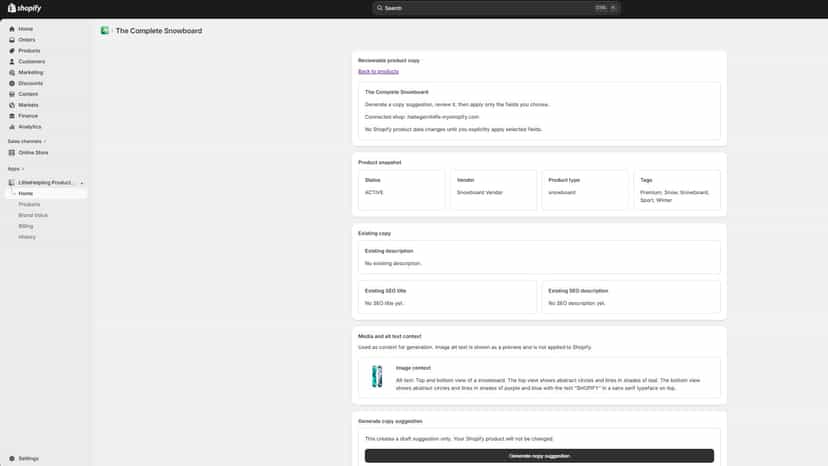Image resolution: width=828 pixels, height=466 pixels.
Task: Click the Image context alt text paragraph
Action: (x=548, y=384)
